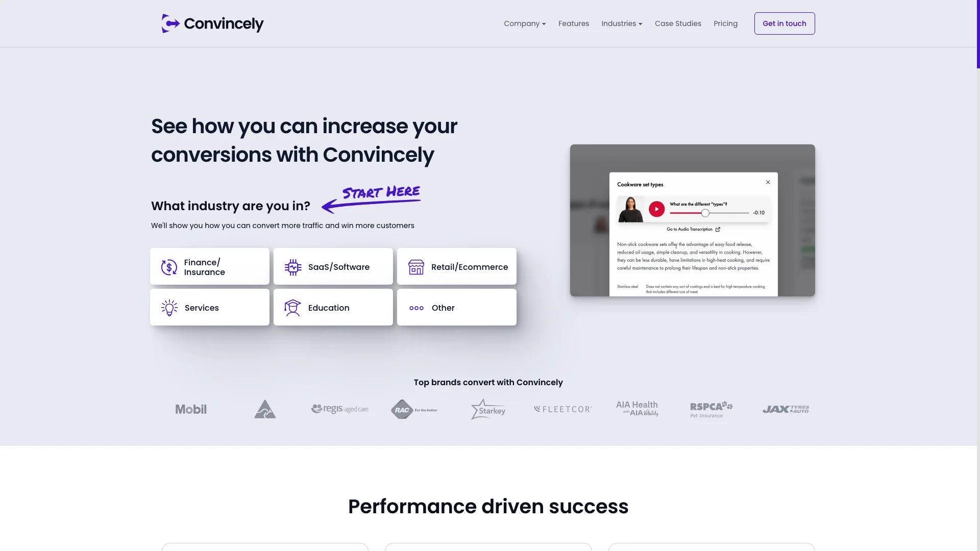The image size is (980, 551).
Task: Click the Retail/Ecommerce industry icon
Action: [416, 266]
